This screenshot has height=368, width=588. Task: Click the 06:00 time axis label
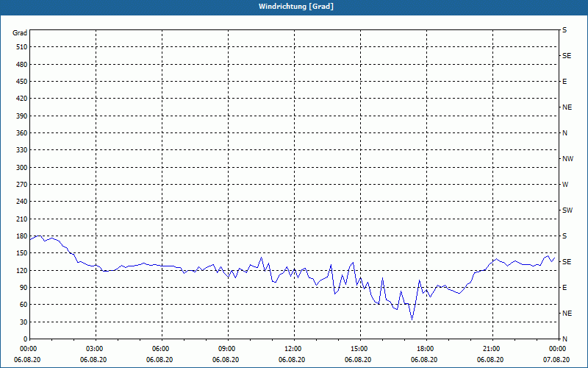[162, 349]
